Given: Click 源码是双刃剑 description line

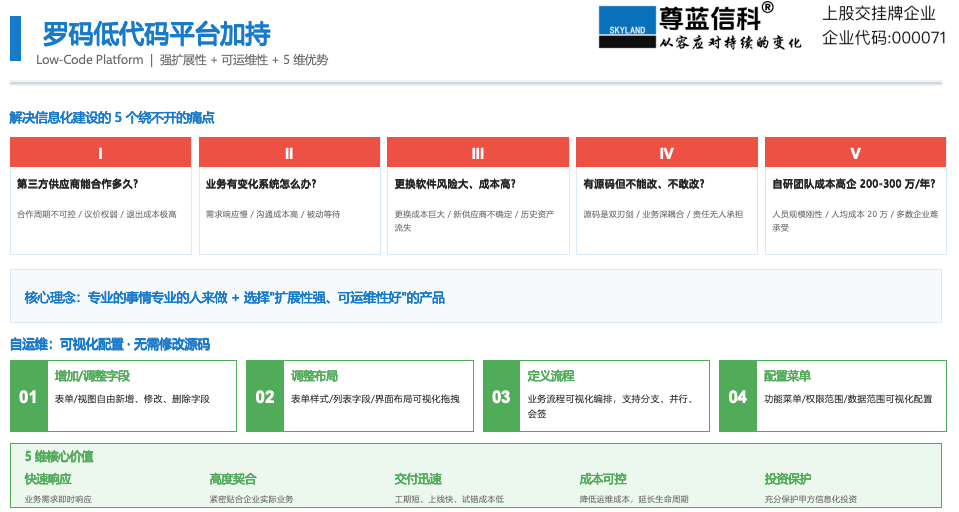Looking at the screenshot, I should coord(663,215).
